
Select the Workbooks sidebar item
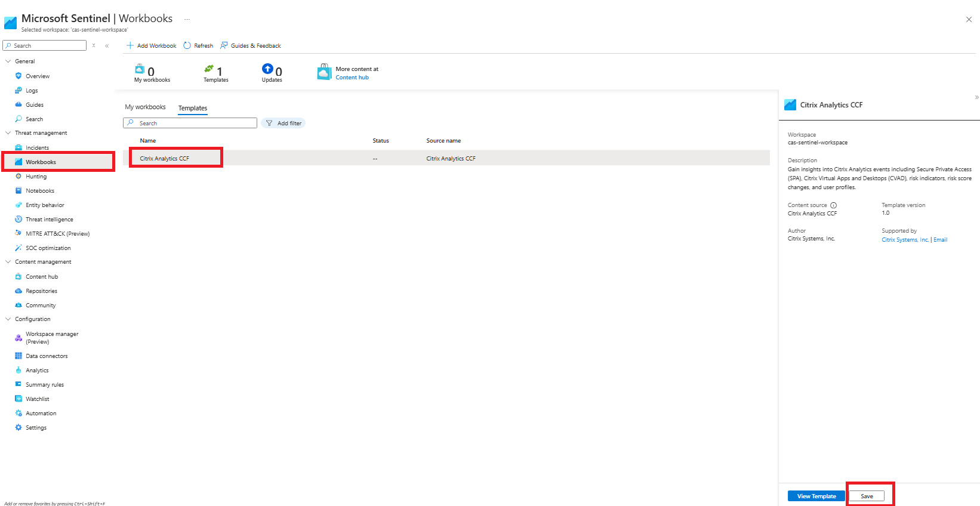tap(58, 162)
